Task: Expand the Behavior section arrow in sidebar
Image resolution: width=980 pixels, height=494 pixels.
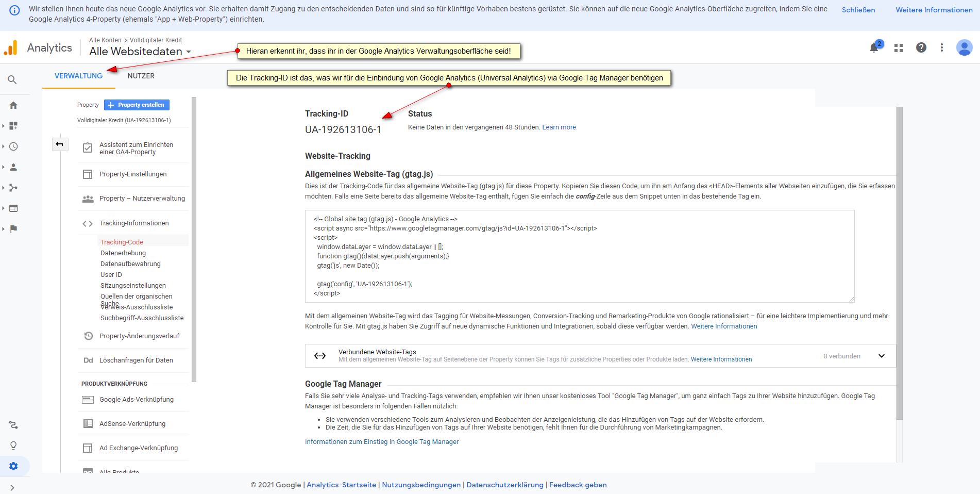Action: (x=4, y=208)
